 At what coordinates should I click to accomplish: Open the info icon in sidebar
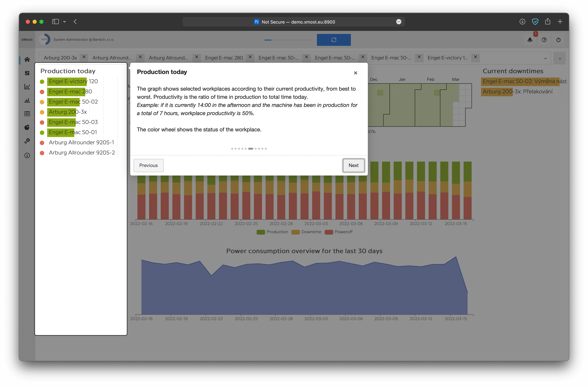point(27,155)
